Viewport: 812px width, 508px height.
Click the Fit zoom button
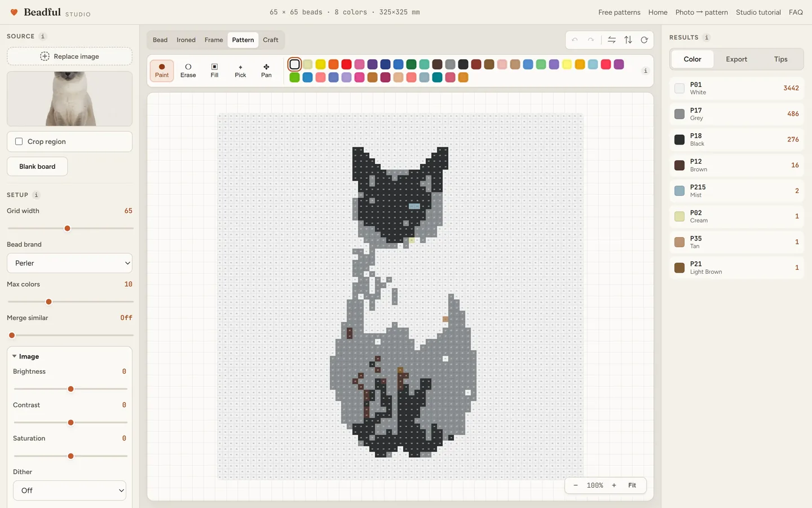point(632,485)
